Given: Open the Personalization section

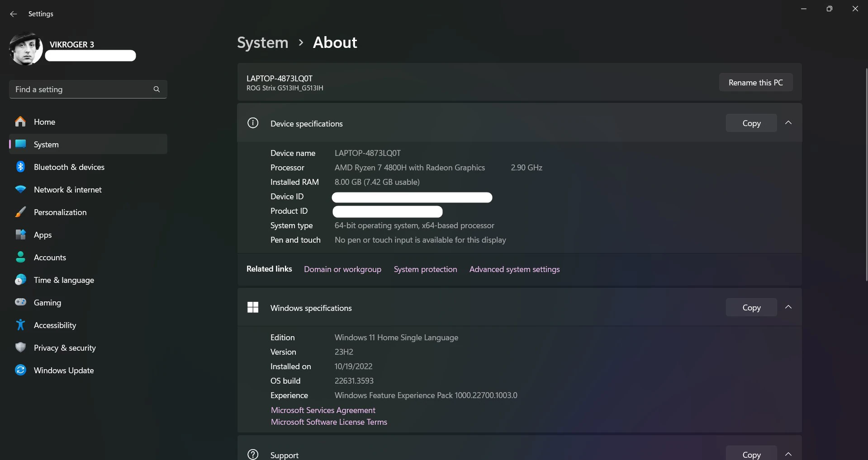Looking at the screenshot, I should click(88, 212).
